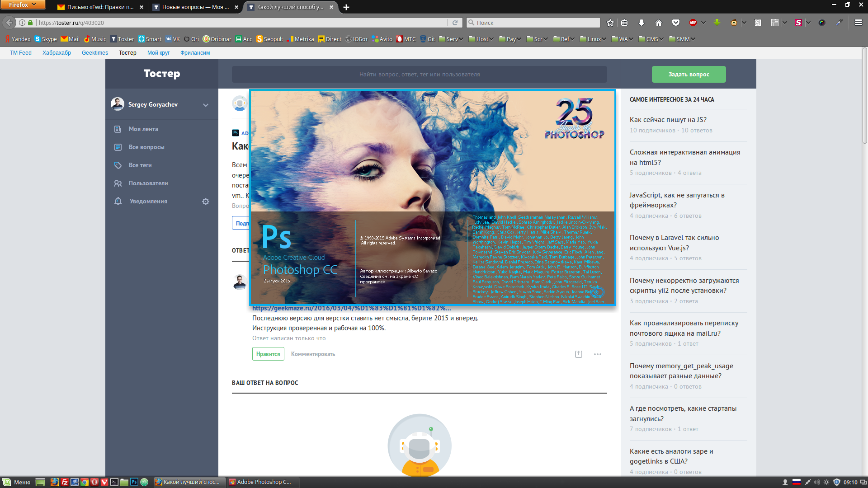
Task: Open the Linux Mint 'Меню' button
Action: coord(16,482)
